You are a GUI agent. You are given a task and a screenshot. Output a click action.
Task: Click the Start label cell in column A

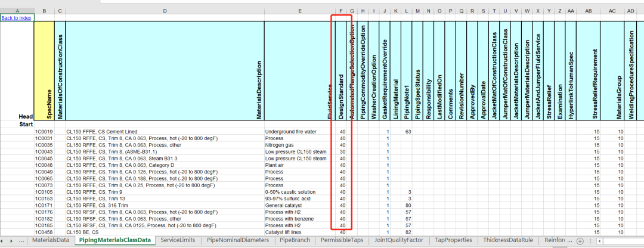17,124
